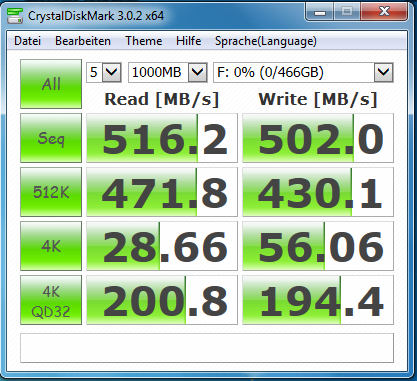Viewport: 417px width, 381px height.
Task: Open the Bearbeiten menu
Action: click(x=83, y=41)
